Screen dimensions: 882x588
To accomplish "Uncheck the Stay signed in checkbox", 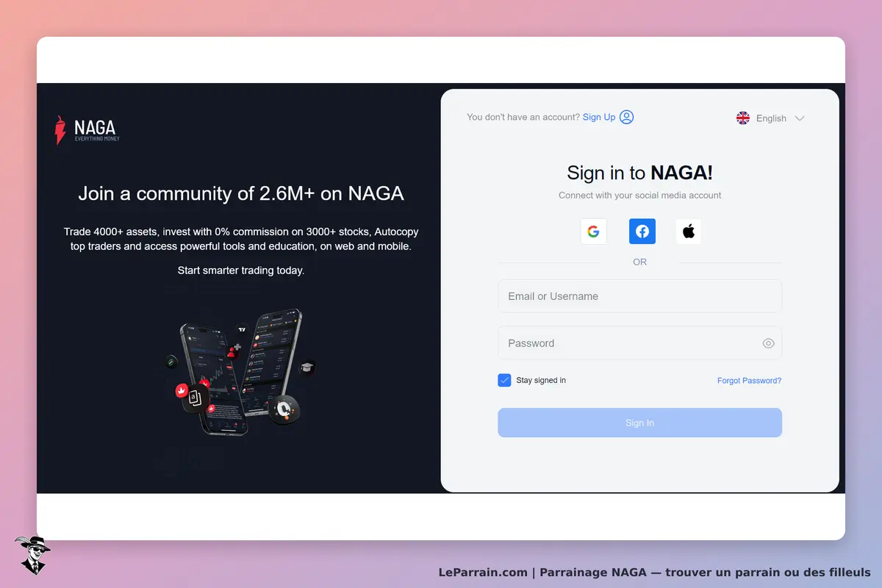I will [x=504, y=380].
